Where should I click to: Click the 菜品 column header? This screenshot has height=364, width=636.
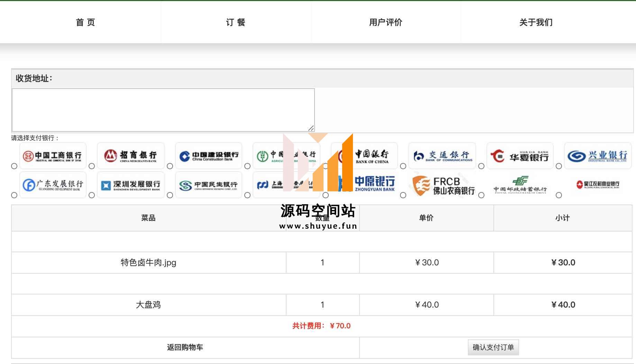[x=148, y=218]
